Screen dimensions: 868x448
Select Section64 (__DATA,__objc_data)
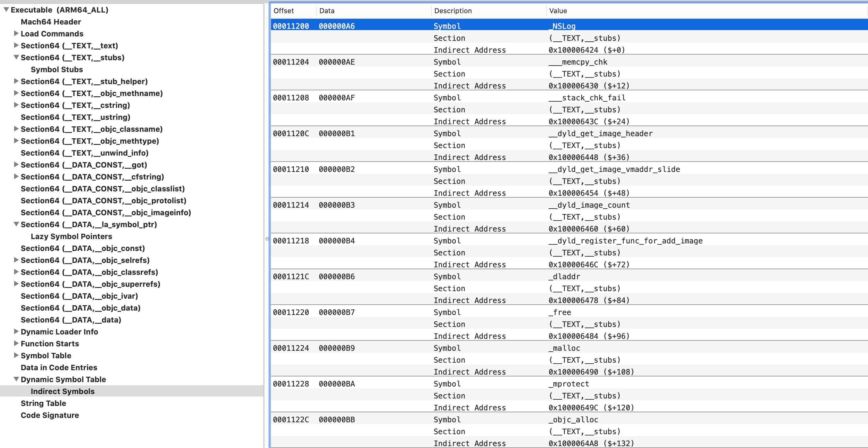point(80,308)
